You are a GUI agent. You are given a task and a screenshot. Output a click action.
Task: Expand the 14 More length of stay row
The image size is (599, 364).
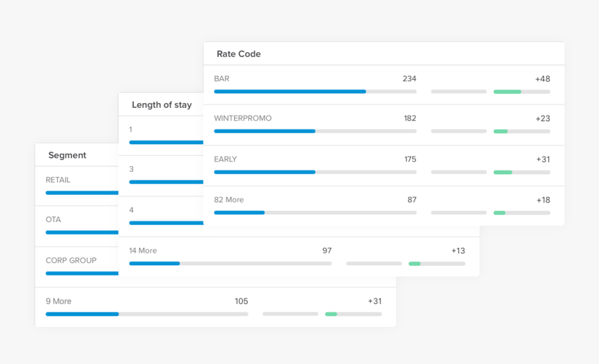coord(143,251)
